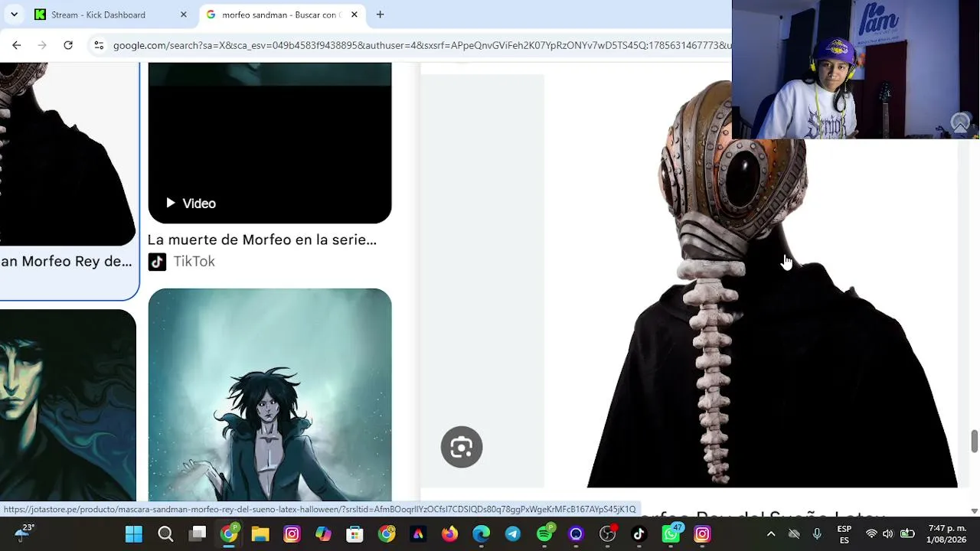Viewport: 980px width, 551px height.
Task: Click the browser back arrow
Action: point(17,45)
